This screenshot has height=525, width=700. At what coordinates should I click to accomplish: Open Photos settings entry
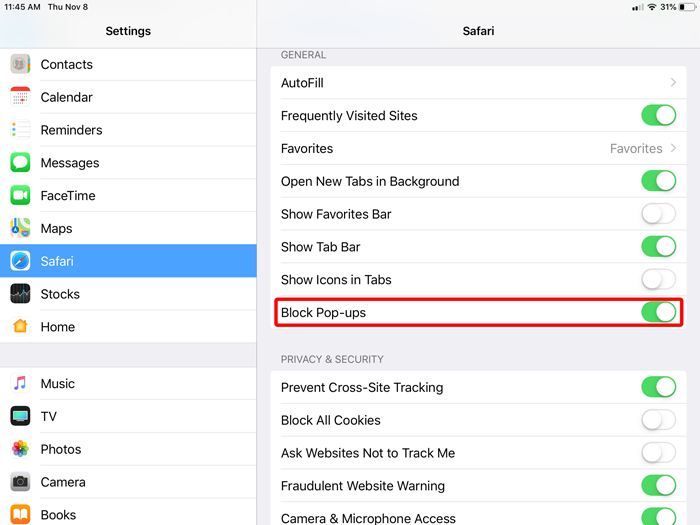pos(128,449)
